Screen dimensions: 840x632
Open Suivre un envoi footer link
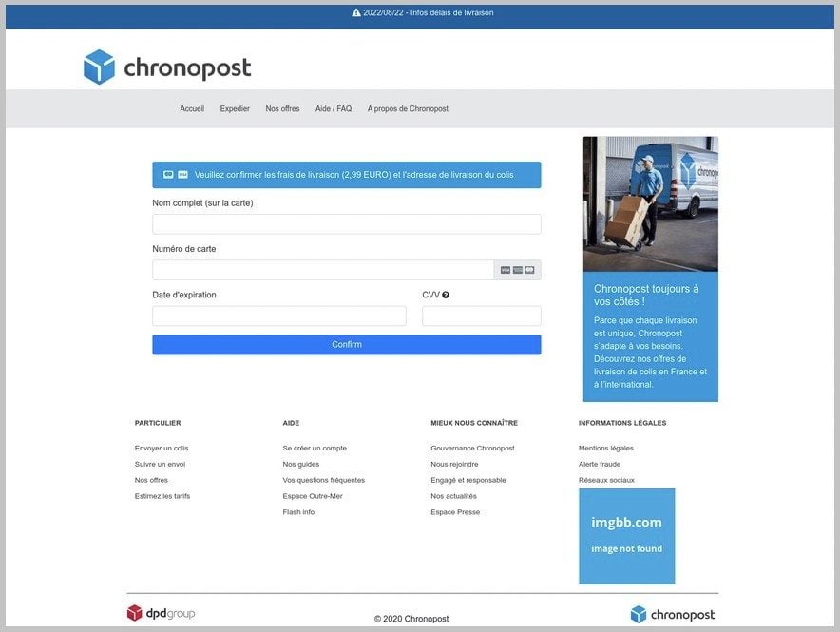point(160,464)
